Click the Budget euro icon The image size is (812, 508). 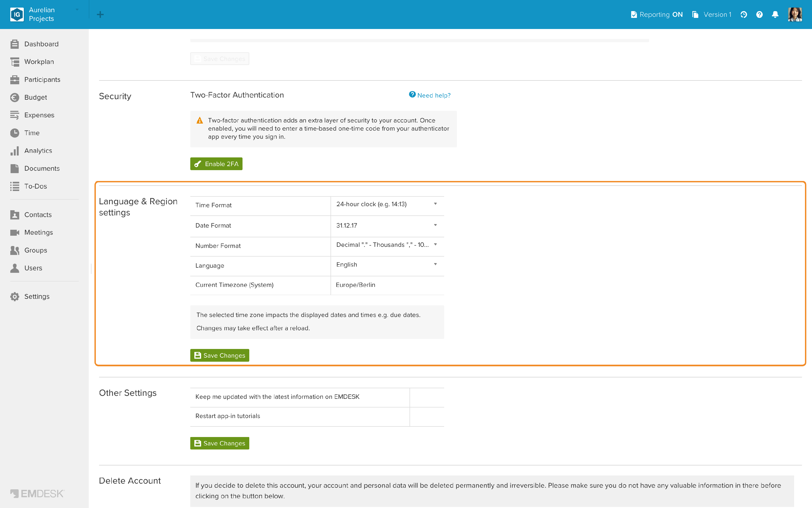point(14,98)
